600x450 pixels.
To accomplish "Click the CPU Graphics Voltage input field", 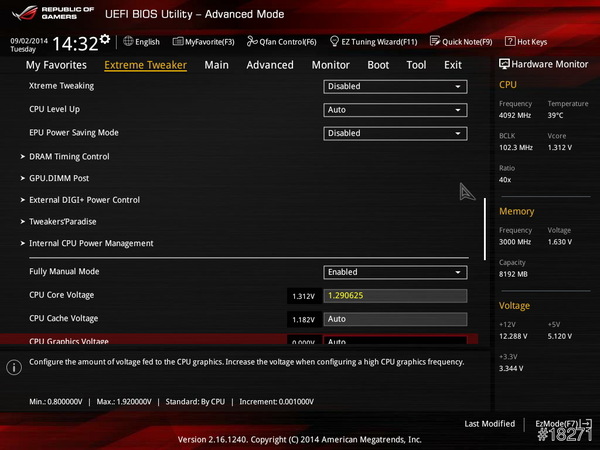I will coord(395,341).
